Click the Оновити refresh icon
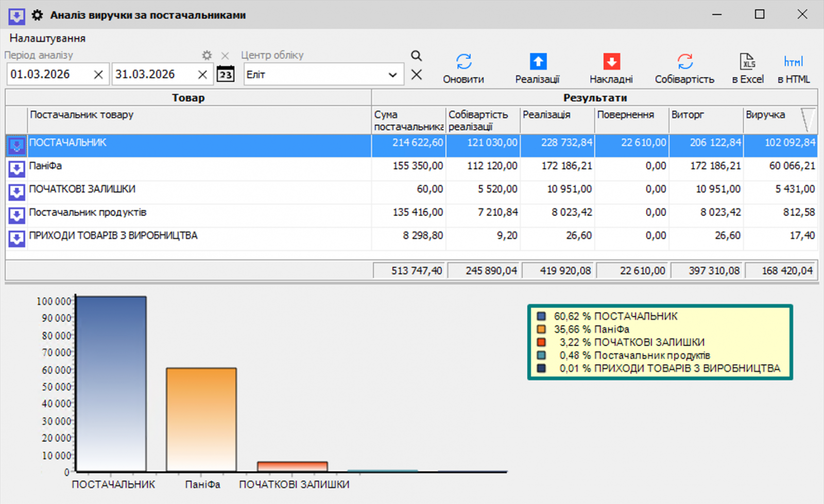This screenshot has width=824, height=504. (x=463, y=62)
